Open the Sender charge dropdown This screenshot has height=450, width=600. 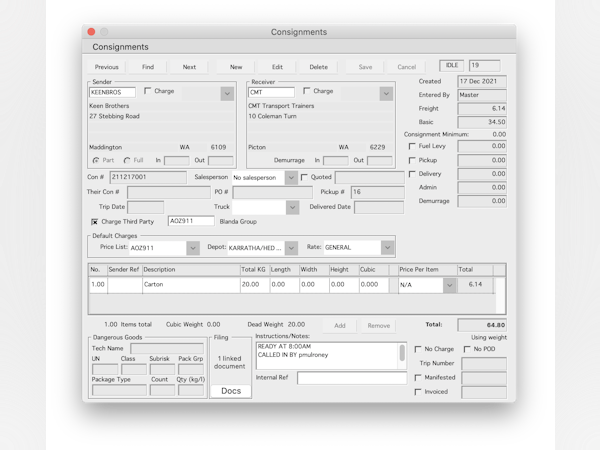(x=227, y=93)
